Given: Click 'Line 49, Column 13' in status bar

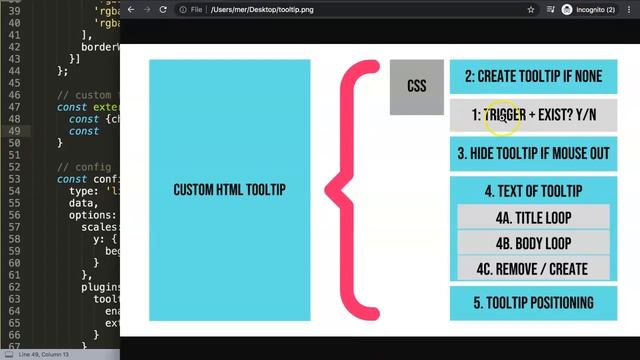Looking at the screenshot, I should pos(44,354).
